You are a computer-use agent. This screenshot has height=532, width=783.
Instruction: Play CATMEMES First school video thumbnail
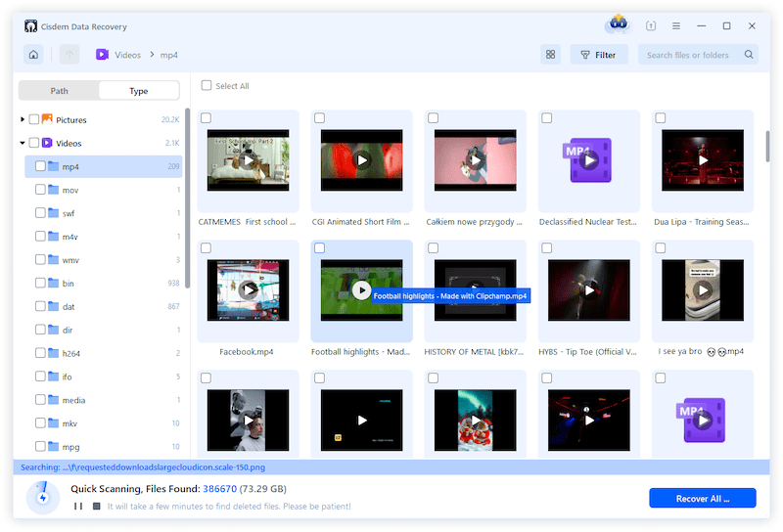(249, 160)
